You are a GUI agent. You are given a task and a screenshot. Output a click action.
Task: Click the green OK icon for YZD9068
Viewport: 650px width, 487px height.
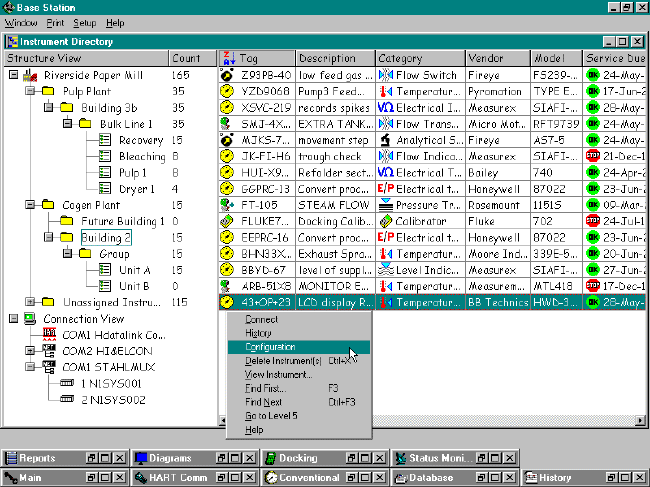(x=592, y=91)
